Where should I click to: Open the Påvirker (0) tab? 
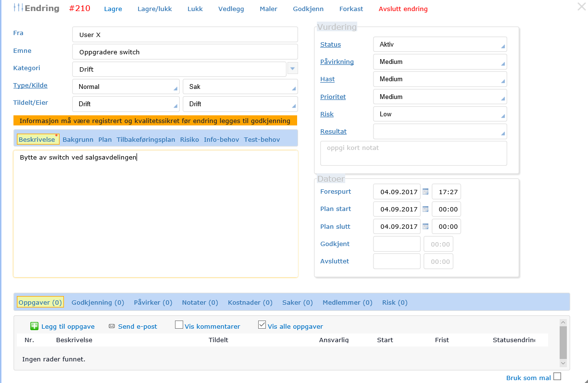(x=153, y=302)
